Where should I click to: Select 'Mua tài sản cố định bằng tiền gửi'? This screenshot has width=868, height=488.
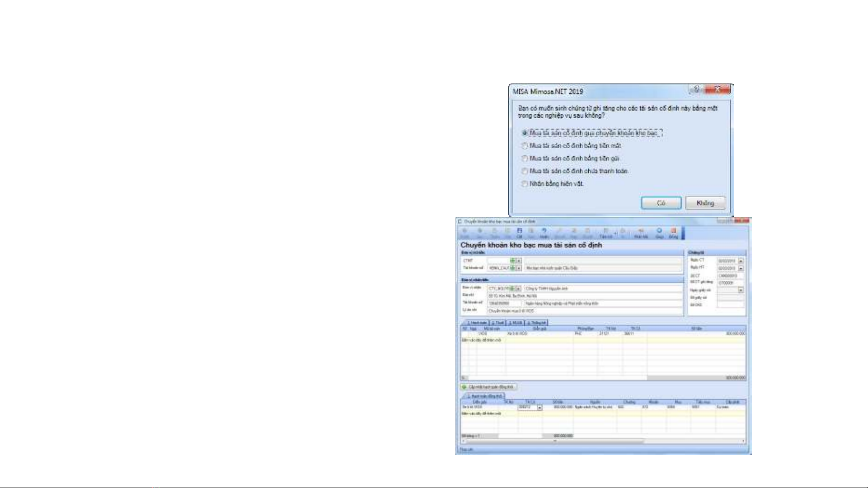[x=525, y=158]
